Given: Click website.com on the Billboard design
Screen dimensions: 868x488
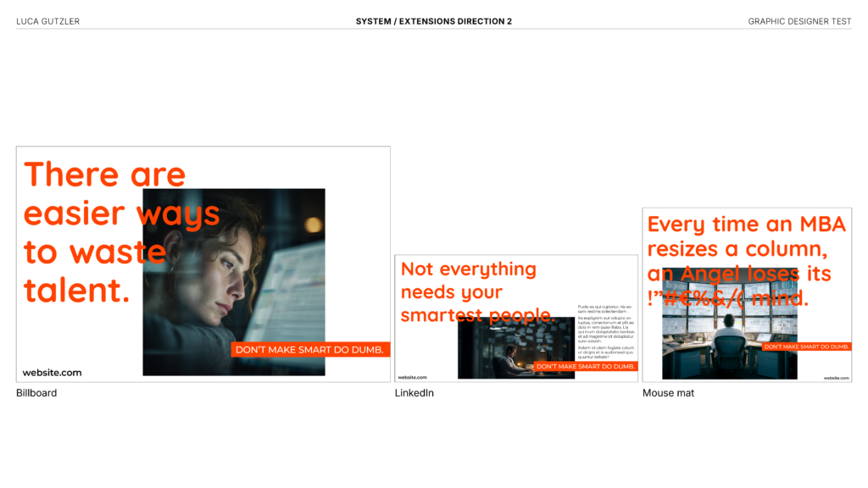Looking at the screenshot, I should [x=52, y=372].
